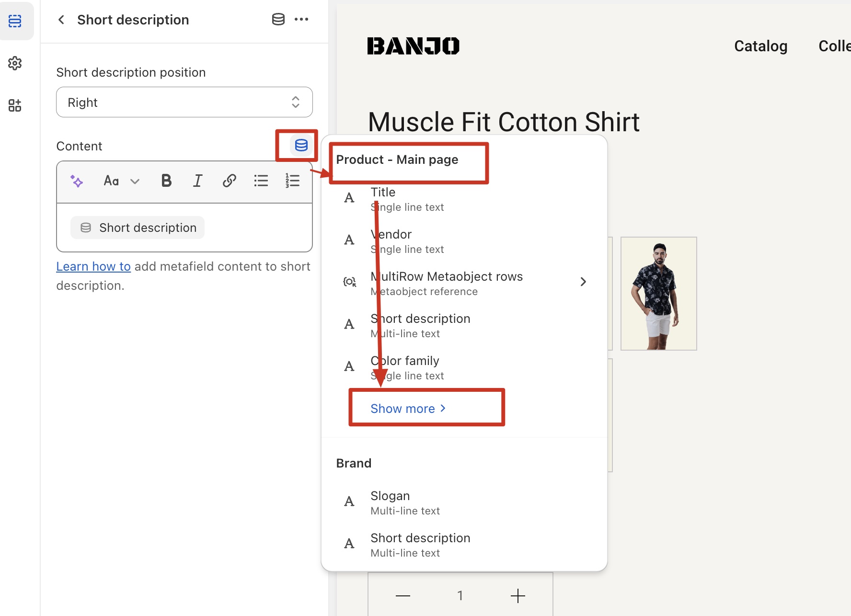This screenshot has width=851, height=616.
Task: Decrease quantity with minus button
Action: [x=403, y=595]
